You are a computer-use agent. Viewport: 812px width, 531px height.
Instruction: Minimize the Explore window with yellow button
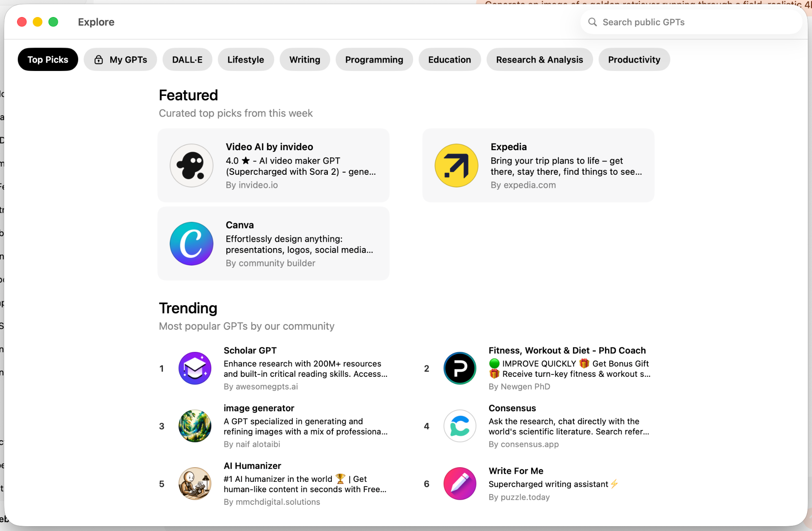pos(38,22)
